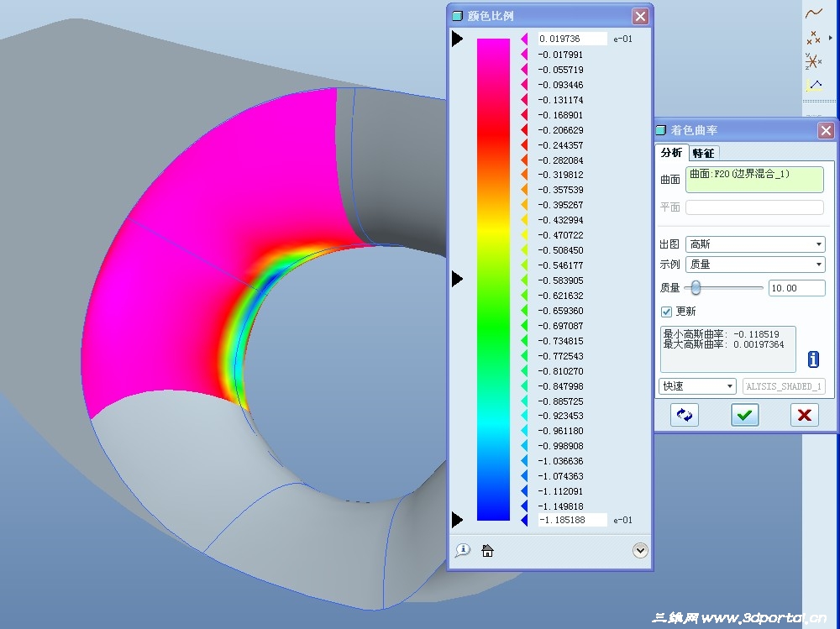Click the scale value -1.149818
The width and height of the screenshot is (840, 629).
[x=560, y=506]
